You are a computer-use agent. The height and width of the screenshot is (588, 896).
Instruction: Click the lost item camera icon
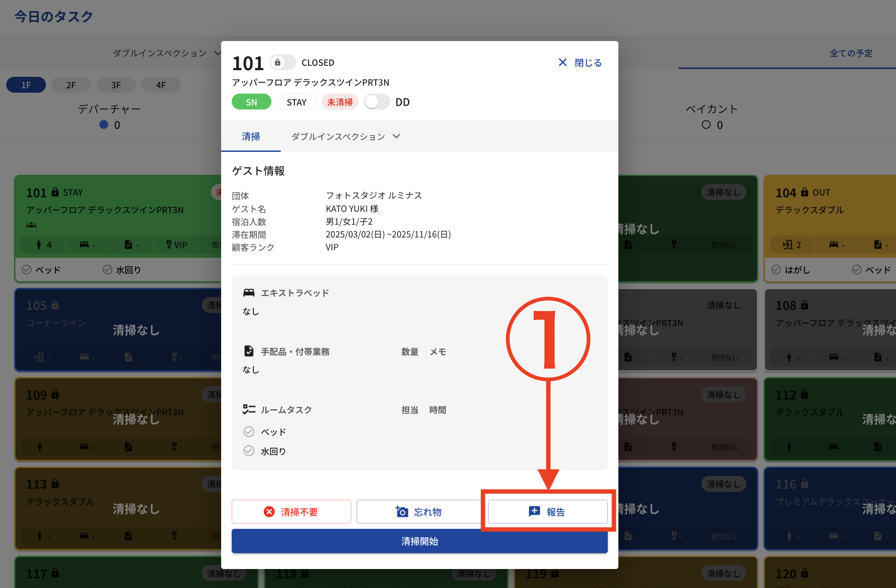click(x=402, y=512)
